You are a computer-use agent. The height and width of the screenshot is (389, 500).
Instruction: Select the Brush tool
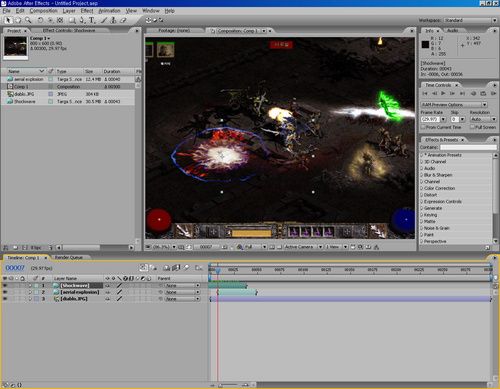tap(104, 20)
